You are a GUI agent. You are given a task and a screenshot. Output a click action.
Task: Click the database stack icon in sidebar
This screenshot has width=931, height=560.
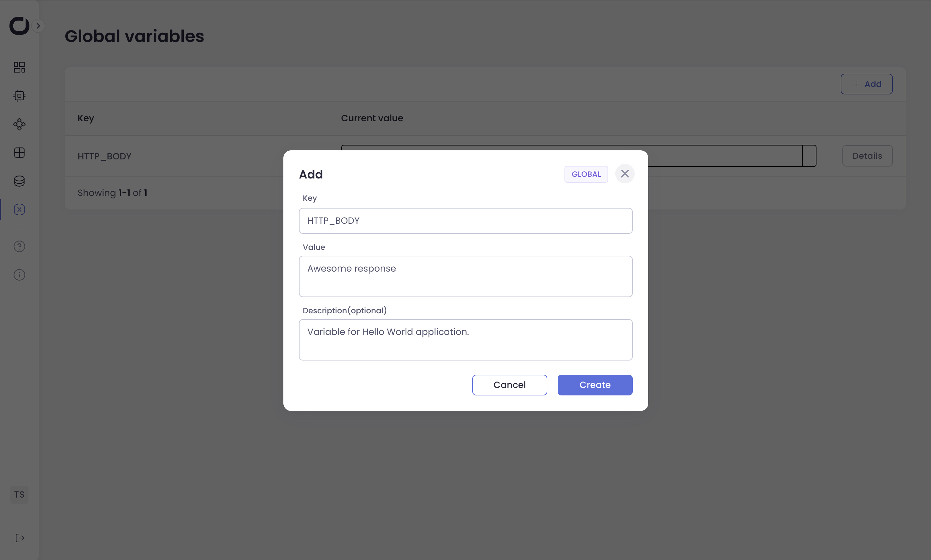click(19, 181)
